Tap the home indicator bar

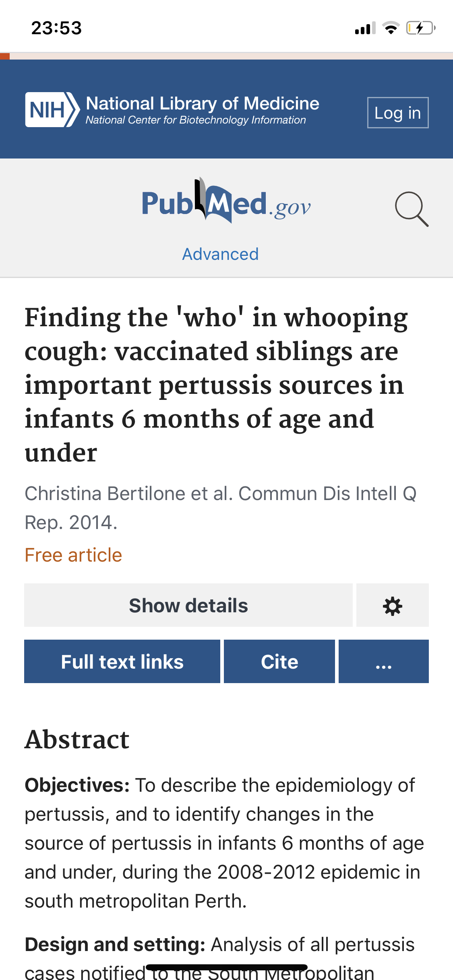point(226,967)
